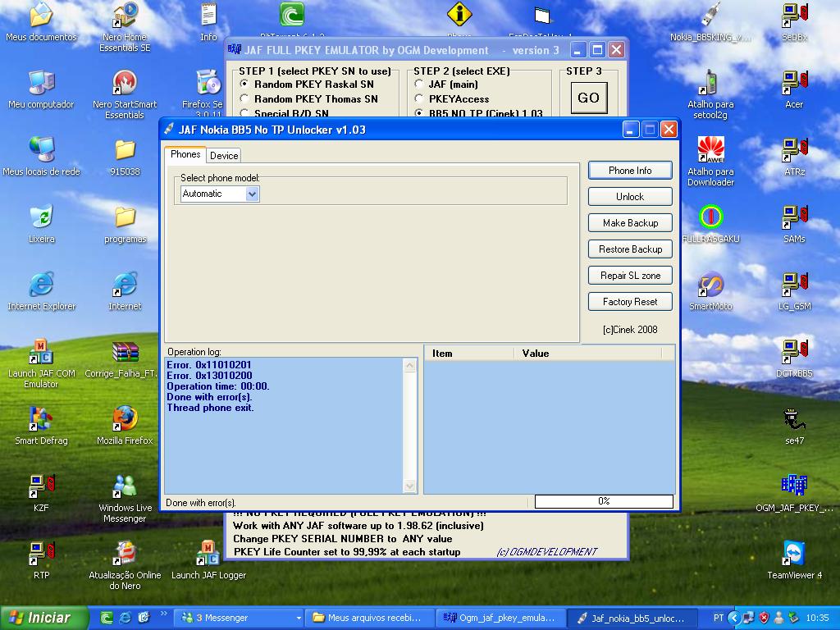
Task: Open Nero StartSmart Essentials shortcut
Action: pos(125,94)
